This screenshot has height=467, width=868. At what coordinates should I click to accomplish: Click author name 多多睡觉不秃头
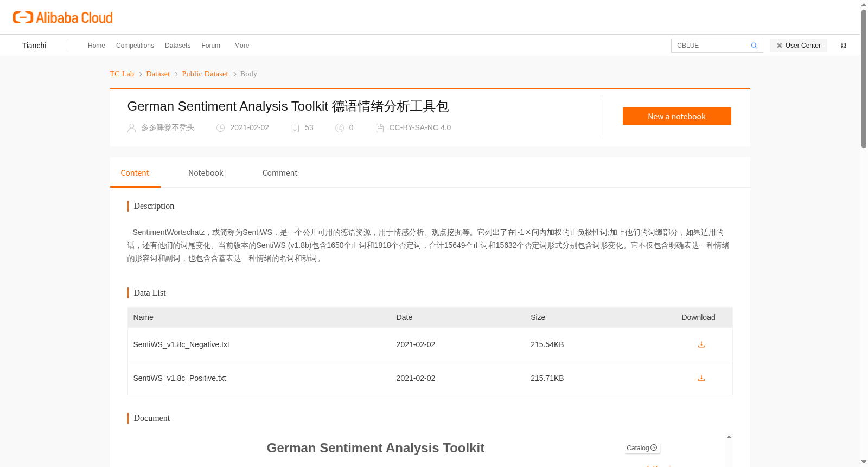(168, 128)
